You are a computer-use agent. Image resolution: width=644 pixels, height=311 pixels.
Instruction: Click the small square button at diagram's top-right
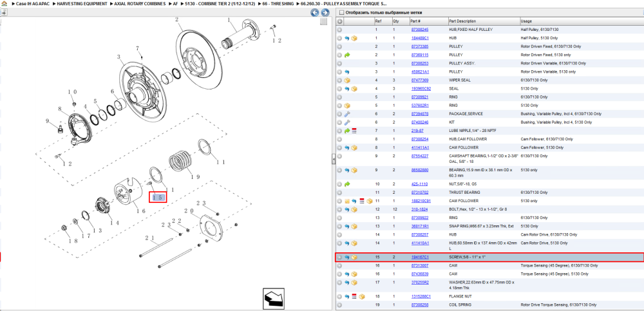pyautogui.click(x=323, y=21)
